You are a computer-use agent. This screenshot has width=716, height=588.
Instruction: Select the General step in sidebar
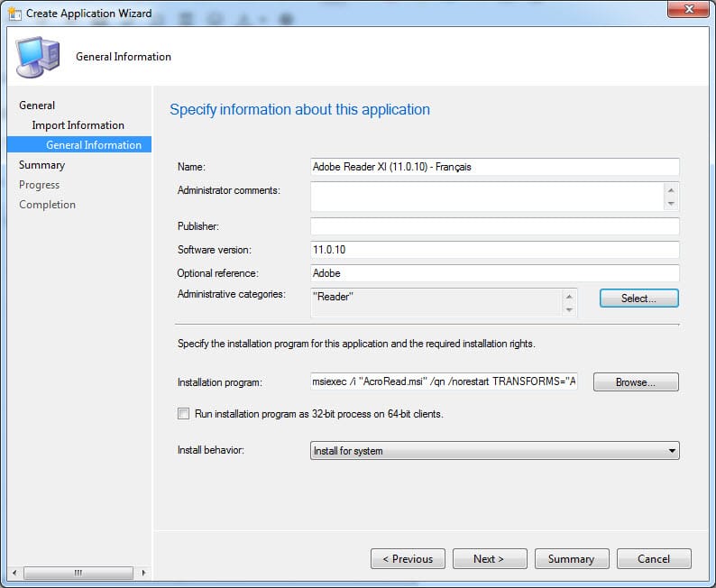point(37,106)
